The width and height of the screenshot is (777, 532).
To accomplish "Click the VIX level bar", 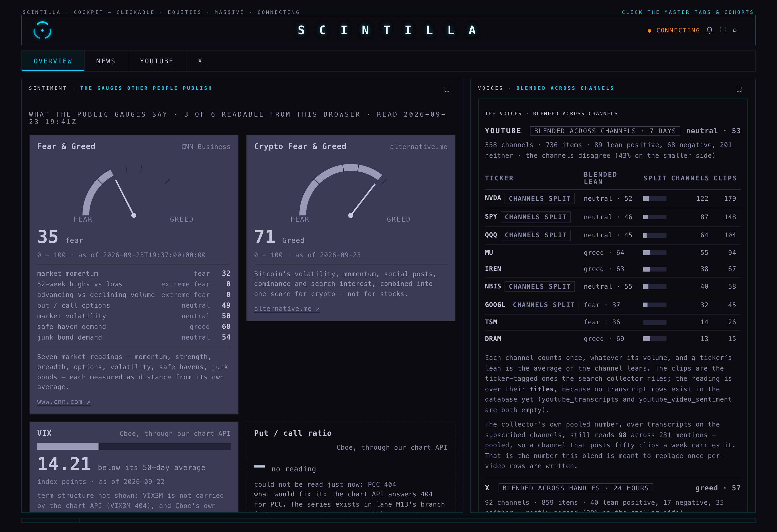I will [x=134, y=446].
